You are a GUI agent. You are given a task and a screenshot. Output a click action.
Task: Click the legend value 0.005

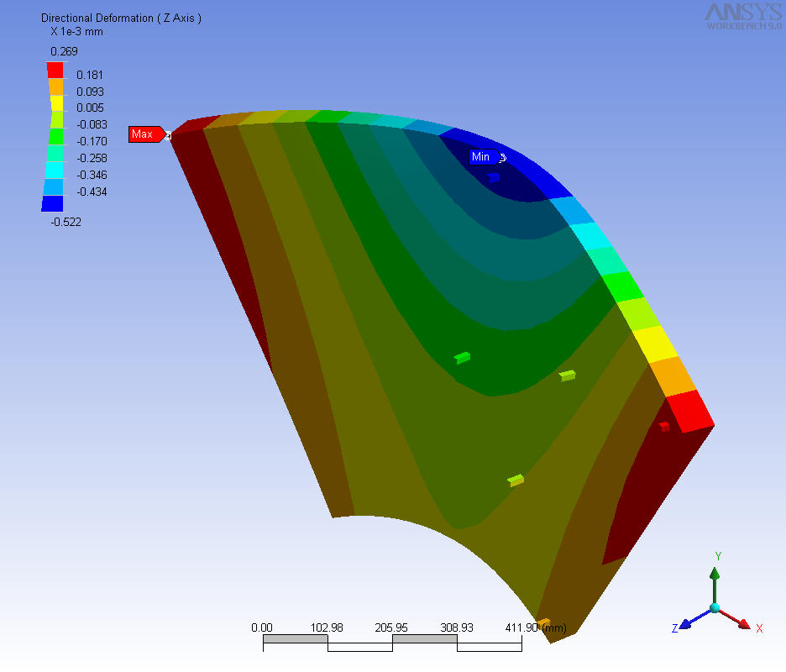point(90,108)
